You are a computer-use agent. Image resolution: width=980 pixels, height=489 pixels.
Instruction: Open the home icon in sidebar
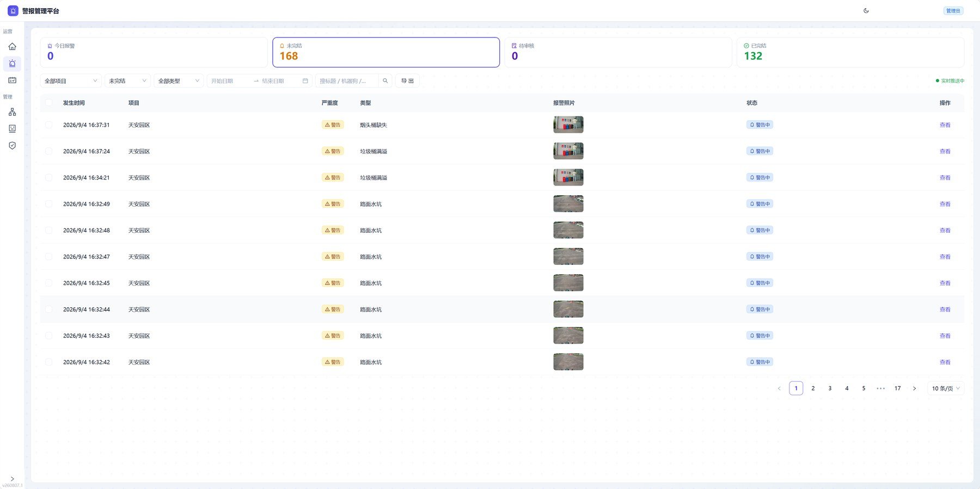tap(12, 47)
